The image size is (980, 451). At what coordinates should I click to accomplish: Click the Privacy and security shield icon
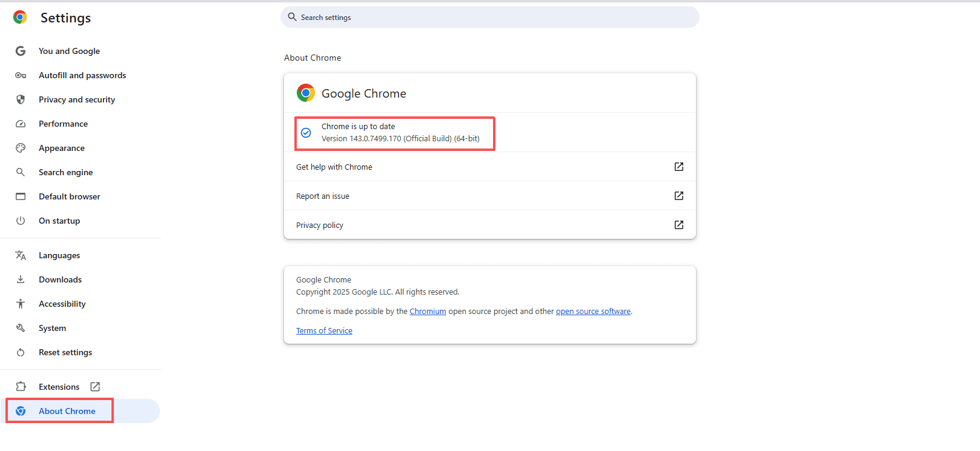point(21,99)
